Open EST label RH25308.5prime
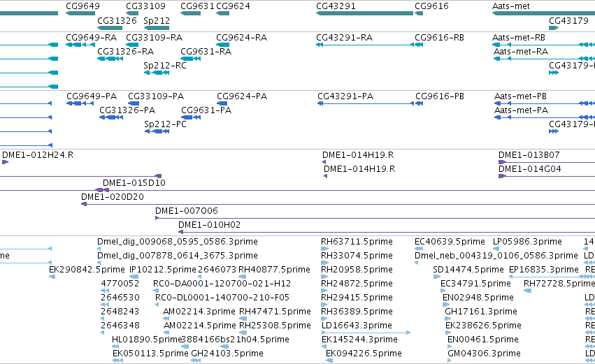This screenshot has height=364, width=595. coord(275,326)
